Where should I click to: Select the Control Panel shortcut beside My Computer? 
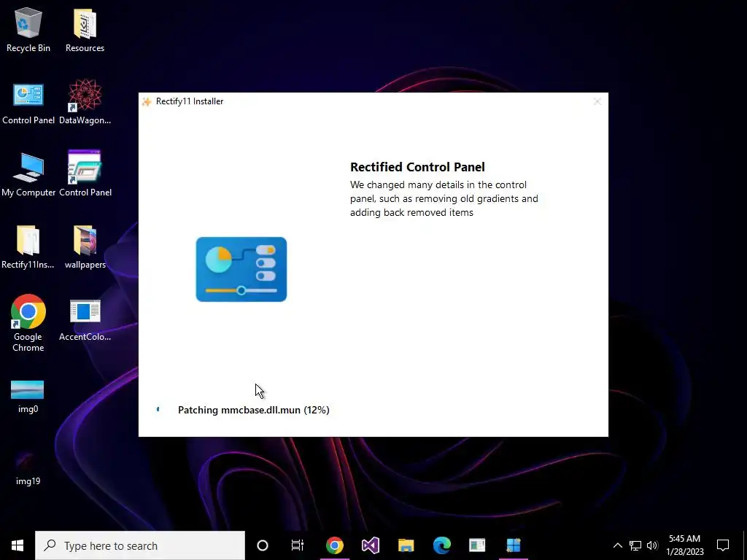(x=85, y=174)
